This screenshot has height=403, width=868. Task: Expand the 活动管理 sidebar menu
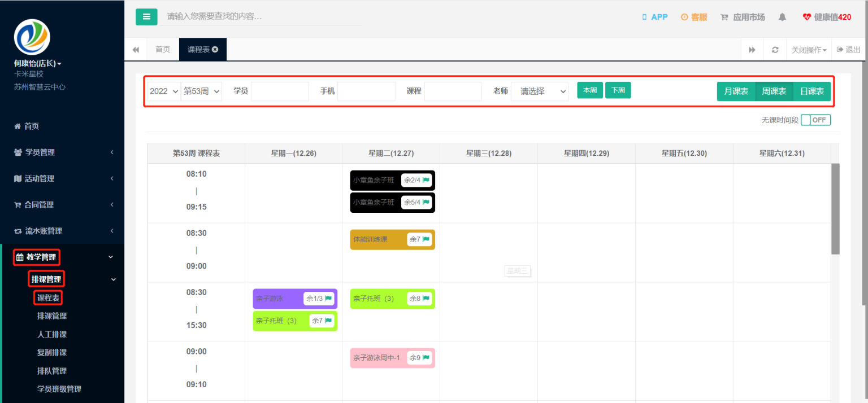62,178
